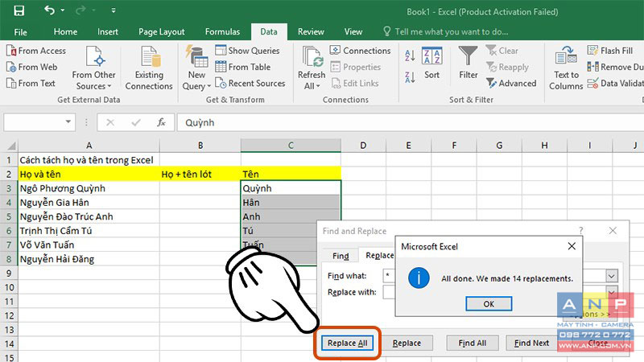This screenshot has width=644, height=362.
Task: Close the Microsoft Excel message box
Action: tap(572, 246)
